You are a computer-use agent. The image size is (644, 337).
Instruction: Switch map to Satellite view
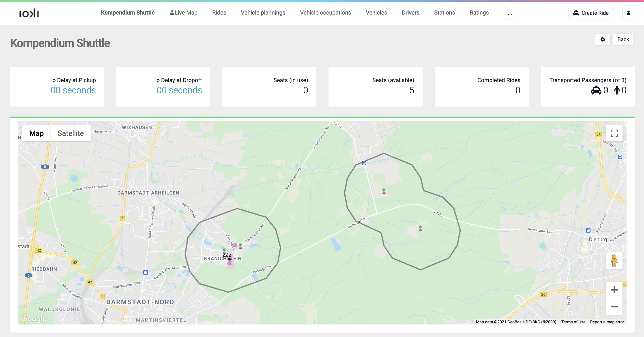click(71, 133)
